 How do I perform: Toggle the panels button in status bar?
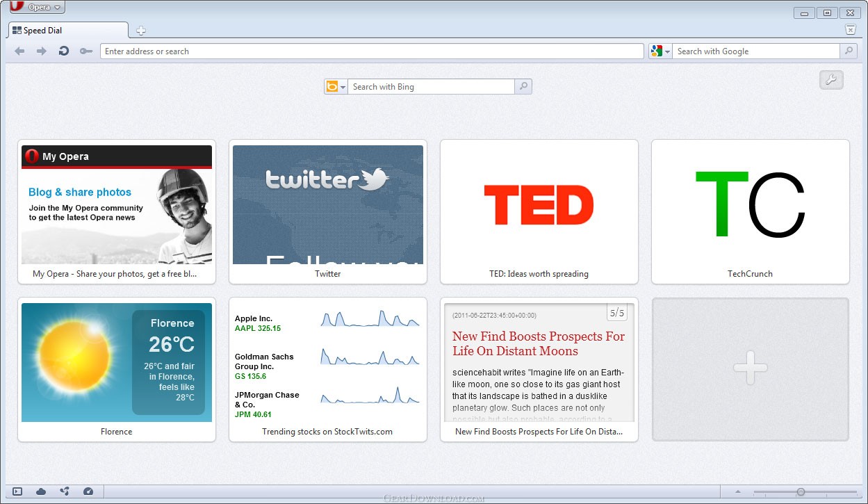pos(18,491)
